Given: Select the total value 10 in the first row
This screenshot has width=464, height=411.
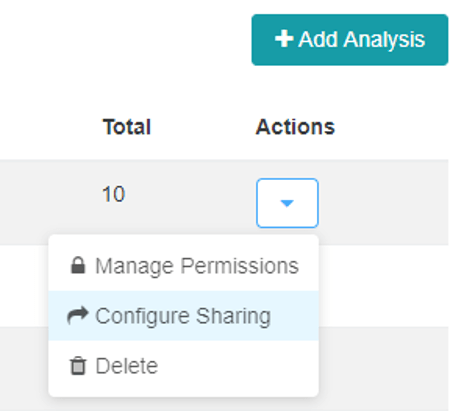Looking at the screenshot, I should coord(114,194).
